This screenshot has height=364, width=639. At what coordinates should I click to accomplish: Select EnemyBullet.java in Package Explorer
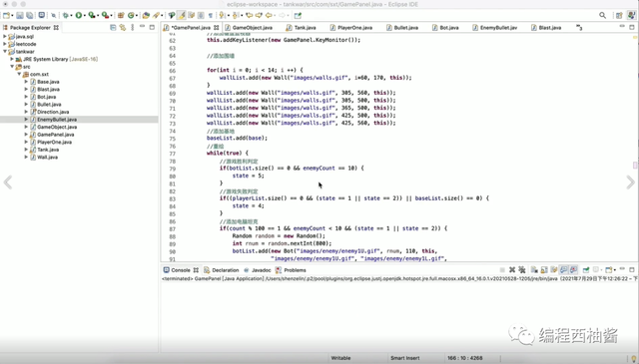click(57, 120)
